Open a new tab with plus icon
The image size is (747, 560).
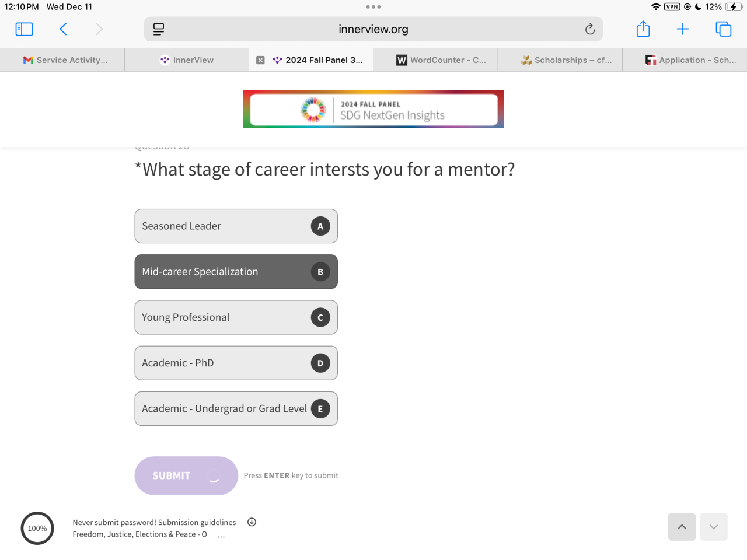click(683, 29)
